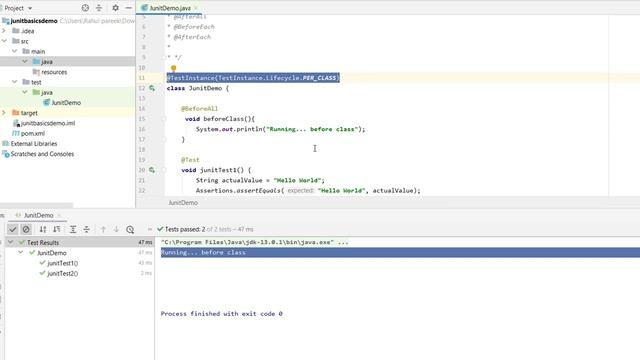640x360 pixels.
Task: Toggle fold marker at comment end line 9
Action: 164,57
